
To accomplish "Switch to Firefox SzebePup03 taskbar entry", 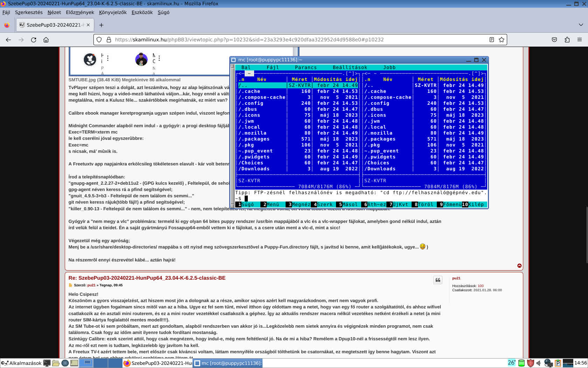I will [x=158, y=363].
